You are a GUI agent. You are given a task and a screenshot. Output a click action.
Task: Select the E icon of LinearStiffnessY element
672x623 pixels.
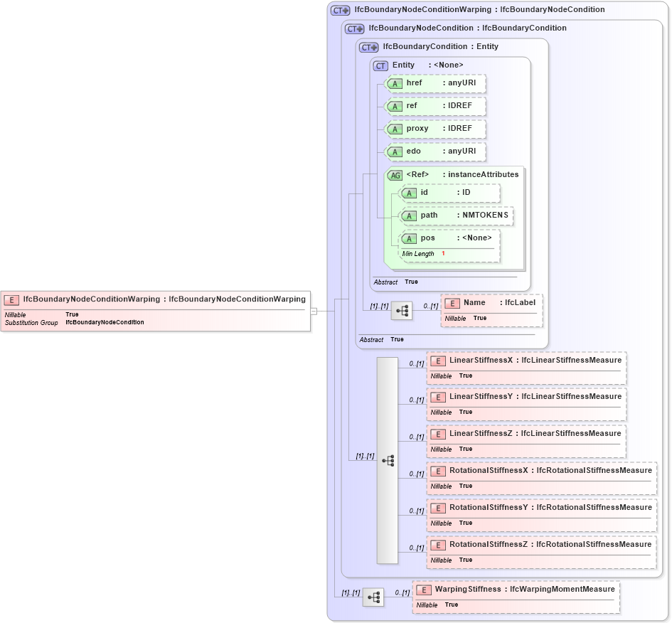point(437,397)
